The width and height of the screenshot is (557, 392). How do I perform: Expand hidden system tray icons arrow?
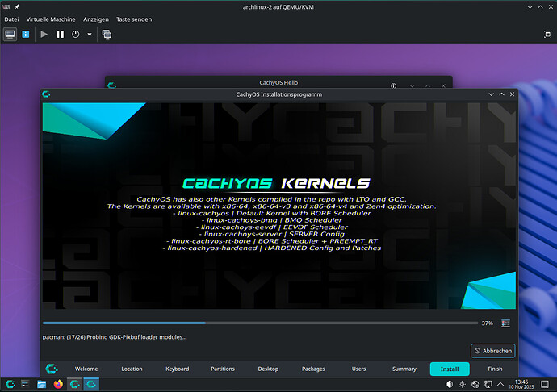click(x=500, y=384)
